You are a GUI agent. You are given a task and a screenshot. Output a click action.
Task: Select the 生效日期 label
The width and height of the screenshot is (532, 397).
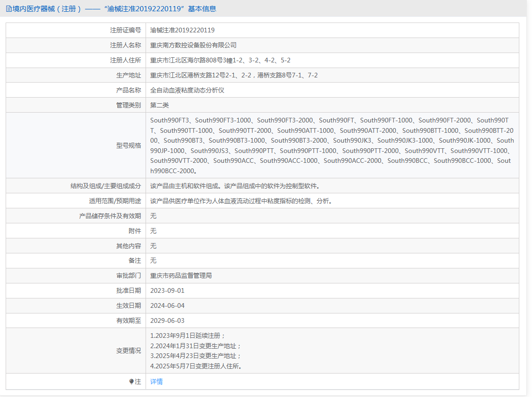tap(129, 306)
